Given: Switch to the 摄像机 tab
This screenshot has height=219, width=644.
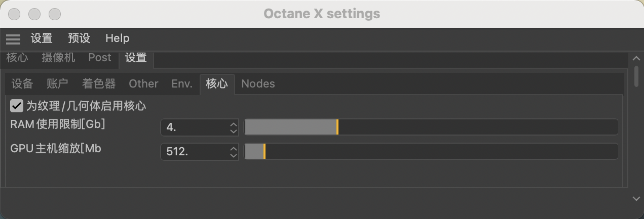Looking at the screenshot, I should 58,58.
